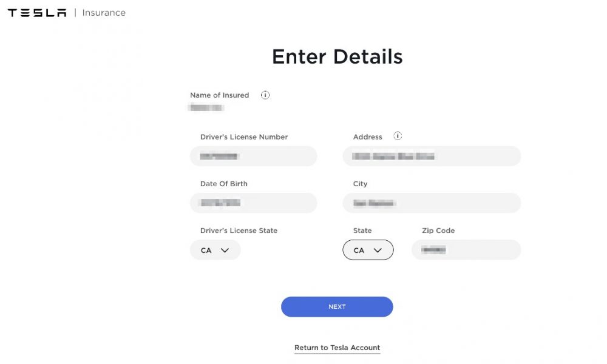Screen dimensions: 607x364
Task: Click the Date Of Birth label
Action: [224, 184]
